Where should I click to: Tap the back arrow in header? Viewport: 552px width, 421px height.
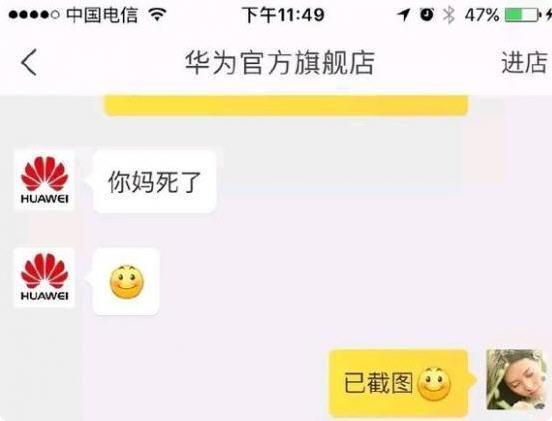tap(29, 62)
